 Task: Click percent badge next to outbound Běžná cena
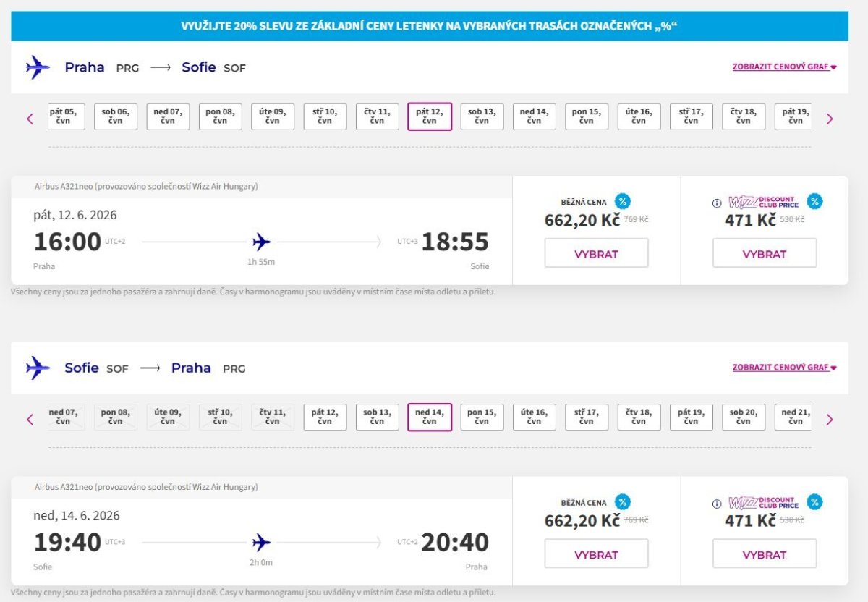(x=622, y=202)
